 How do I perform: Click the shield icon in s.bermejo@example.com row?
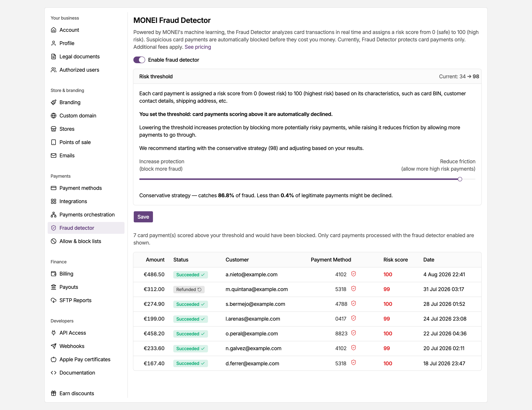coord(353,304)
